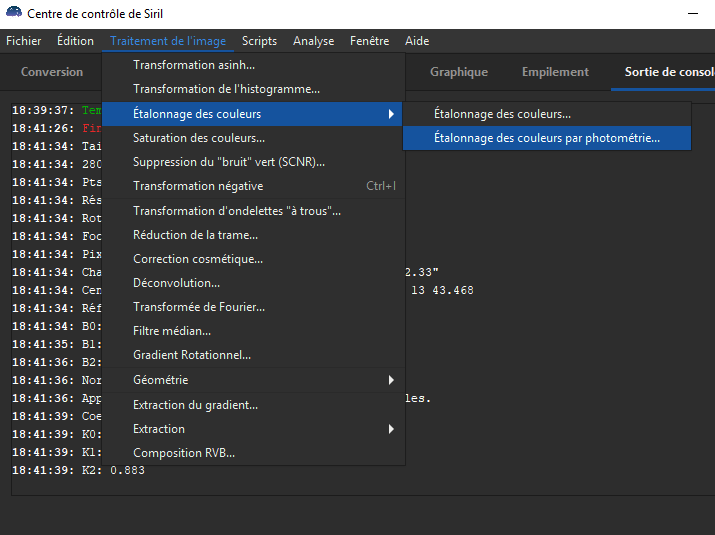Open the Scripts menu
This screenshot has width=715, height=535.
[259, 41]
